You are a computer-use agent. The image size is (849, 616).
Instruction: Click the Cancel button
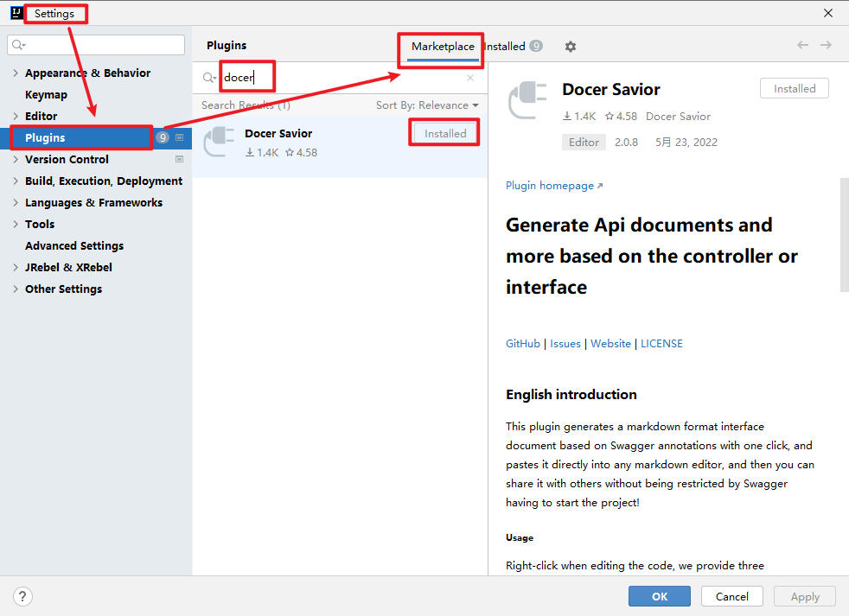pyautogui.click(x=732, y=596)
